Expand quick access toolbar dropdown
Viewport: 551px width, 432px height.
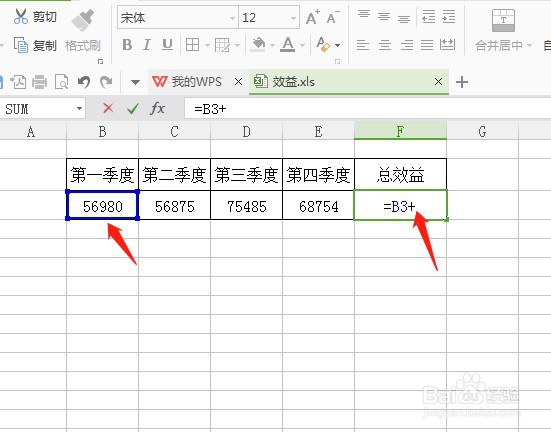[135, 83]
